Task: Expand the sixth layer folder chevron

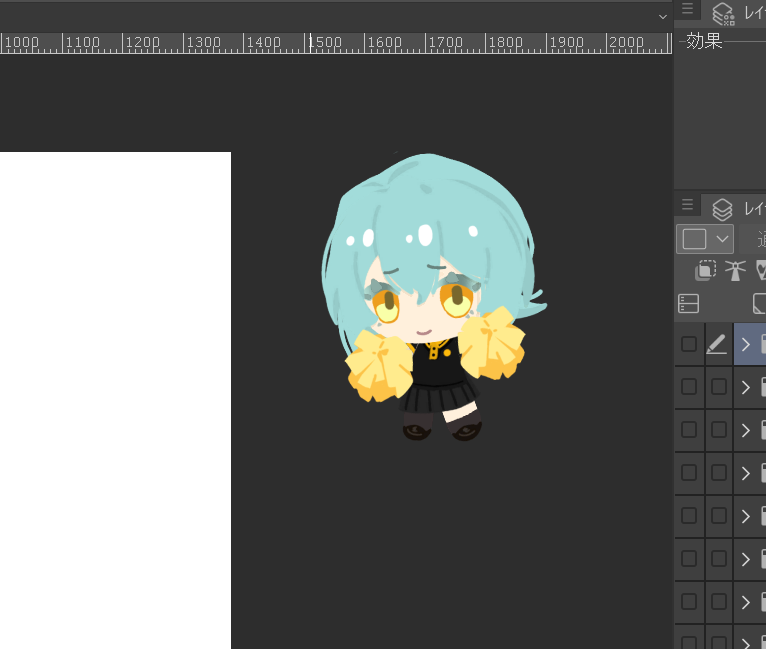Action: [745, 559]
